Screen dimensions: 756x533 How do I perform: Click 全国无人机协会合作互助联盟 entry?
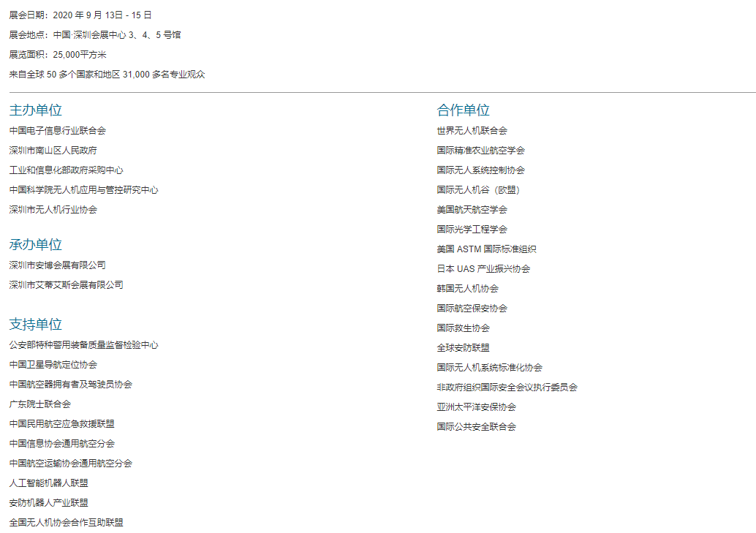click(x=66, y=523)
